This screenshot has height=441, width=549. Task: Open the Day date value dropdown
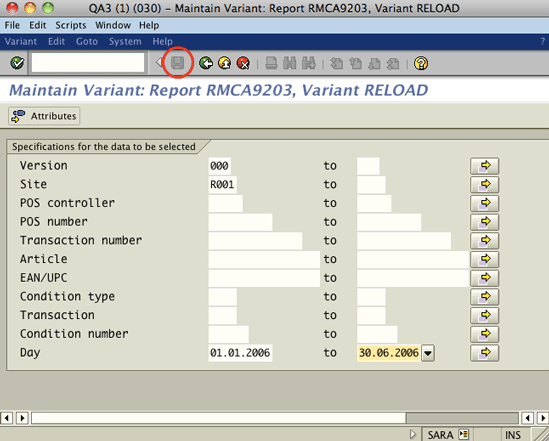pyautogui.click(x=428, y=353)
